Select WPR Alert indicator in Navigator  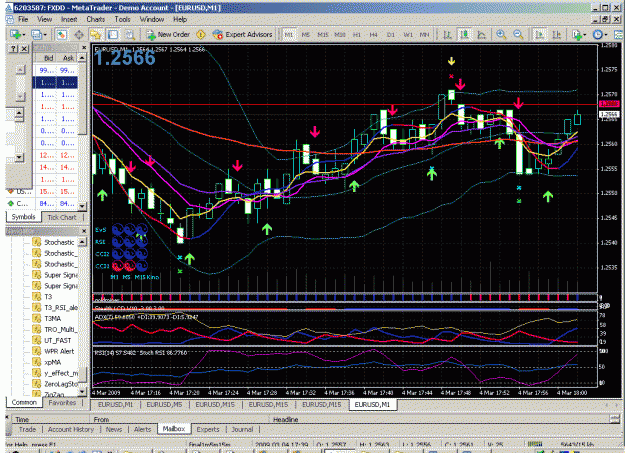tap(59, 351)
